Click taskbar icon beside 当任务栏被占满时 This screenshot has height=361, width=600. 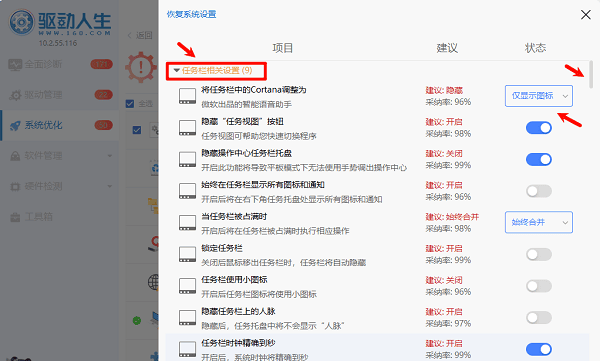188,223
